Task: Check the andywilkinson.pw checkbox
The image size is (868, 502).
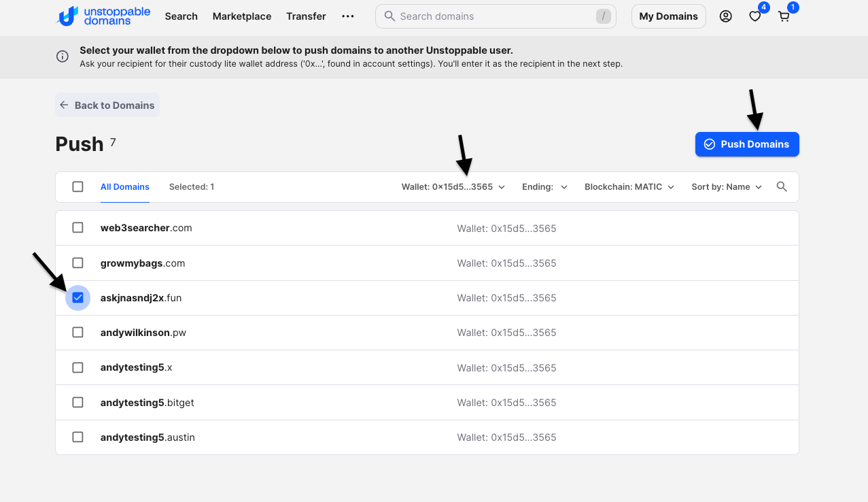Action: point(77,333)
